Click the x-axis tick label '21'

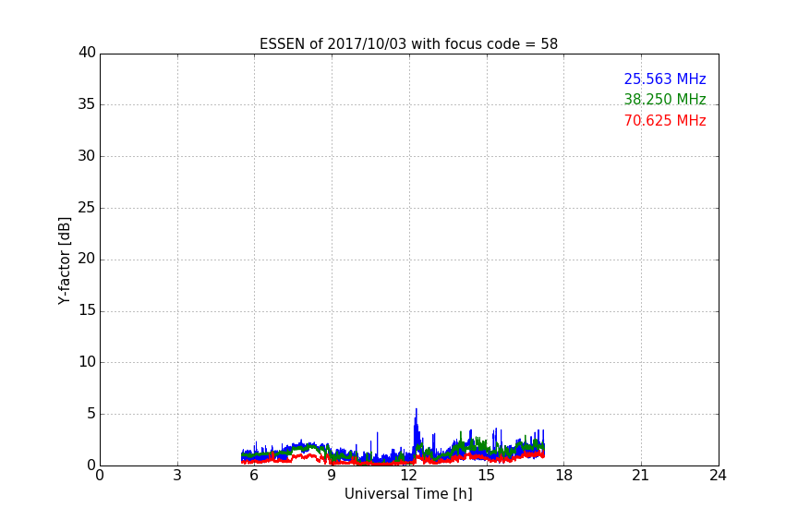(641, 476)
